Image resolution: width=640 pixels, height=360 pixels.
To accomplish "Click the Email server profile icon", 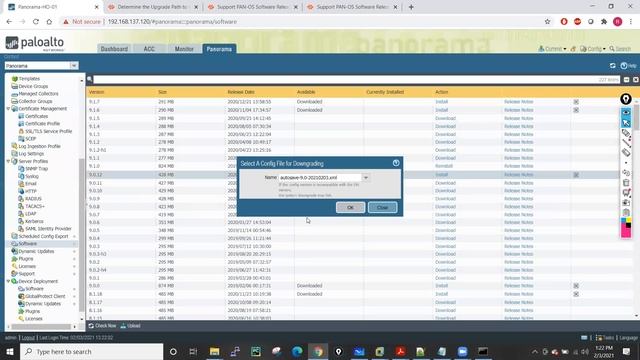I will pyautogui.click(x=21, y=184).
